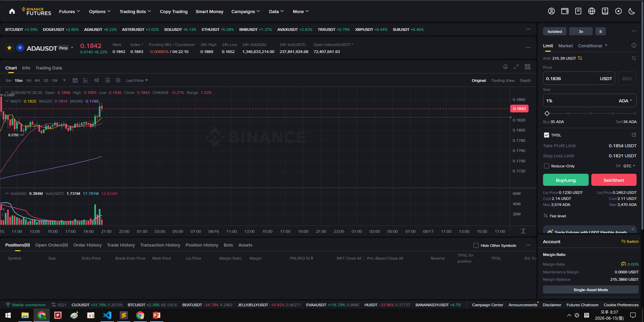The image size is (644, 322).
Task: Click the Sell/Short button
Action: tap(614, 180)
